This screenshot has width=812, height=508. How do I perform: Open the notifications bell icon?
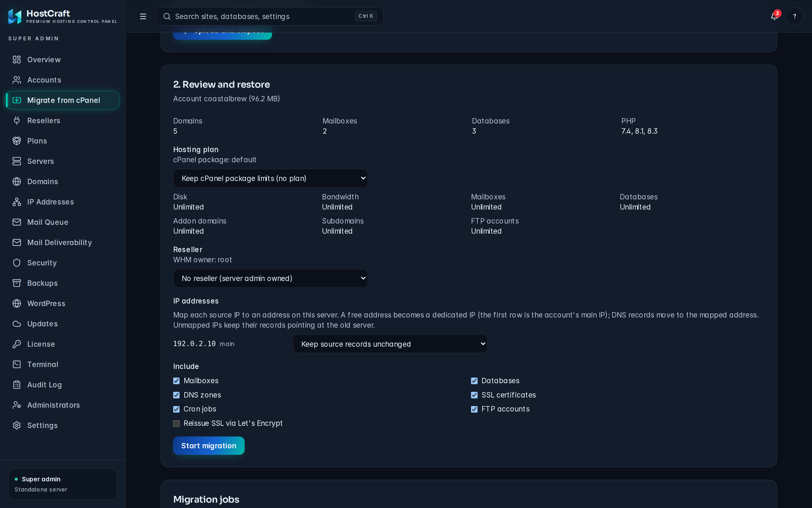[x=774, y=17]
